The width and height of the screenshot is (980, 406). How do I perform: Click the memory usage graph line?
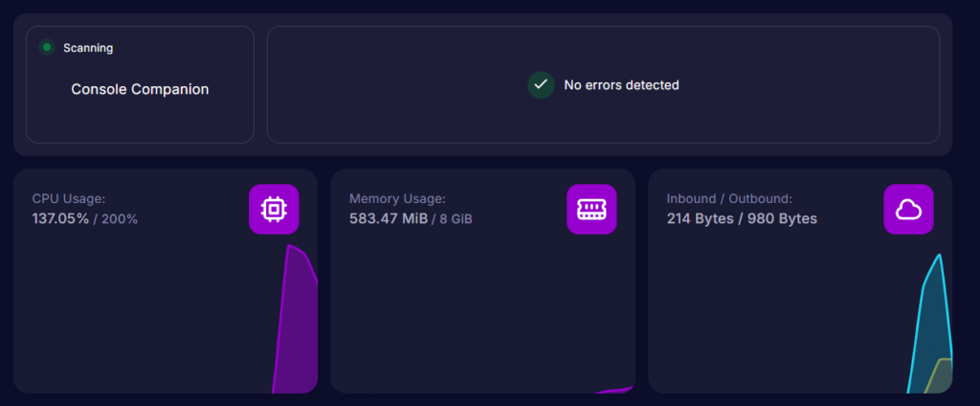tap(615, 390)
